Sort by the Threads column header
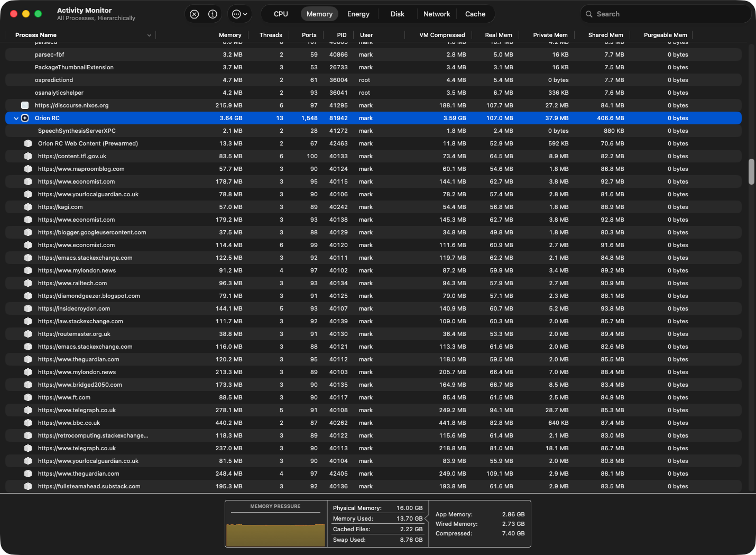756x555 pixels. [271, 35]
